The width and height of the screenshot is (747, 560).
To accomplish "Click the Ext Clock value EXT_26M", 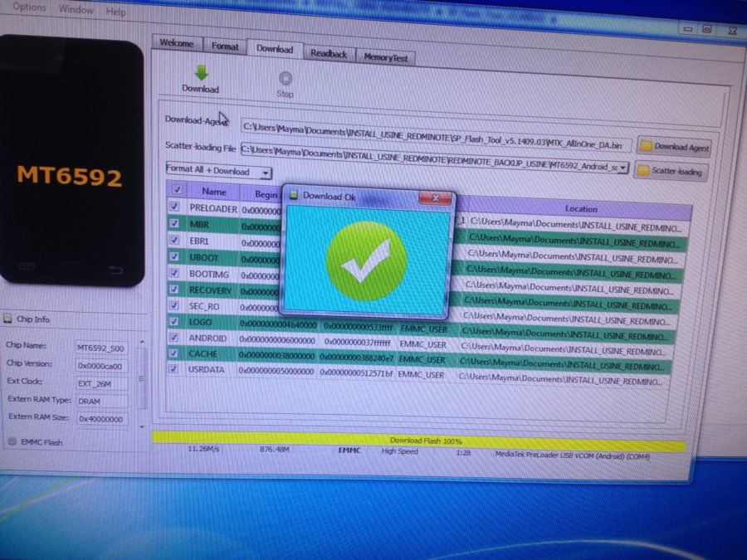I will tap(102, 383).
